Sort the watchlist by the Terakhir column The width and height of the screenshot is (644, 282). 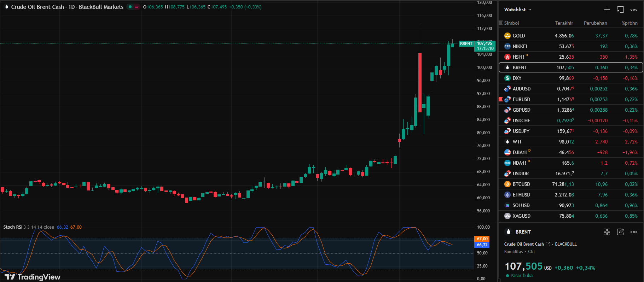[564, 23]
